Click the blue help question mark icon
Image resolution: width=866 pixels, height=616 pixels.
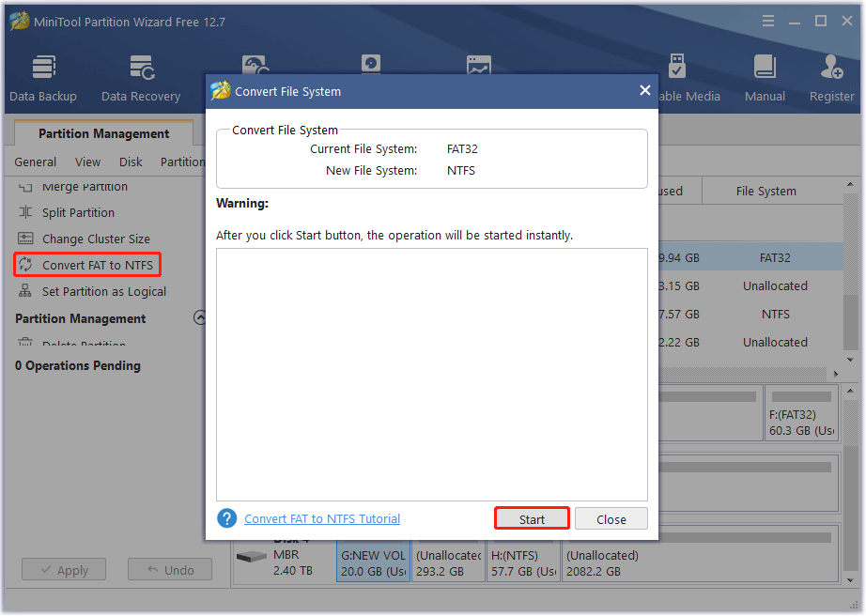point(227,518)
